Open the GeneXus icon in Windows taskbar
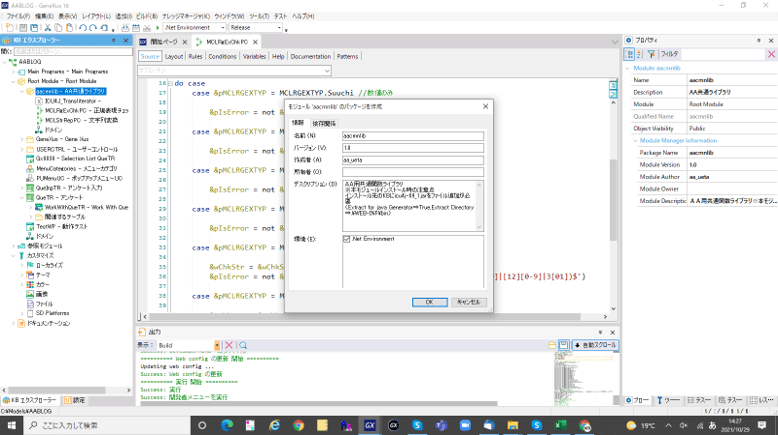Image resolution: width=778 pixels, height=435 pixels. (370, 425)
